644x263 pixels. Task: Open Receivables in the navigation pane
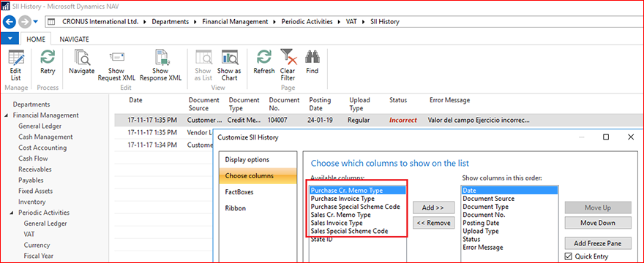click(35, 169)
